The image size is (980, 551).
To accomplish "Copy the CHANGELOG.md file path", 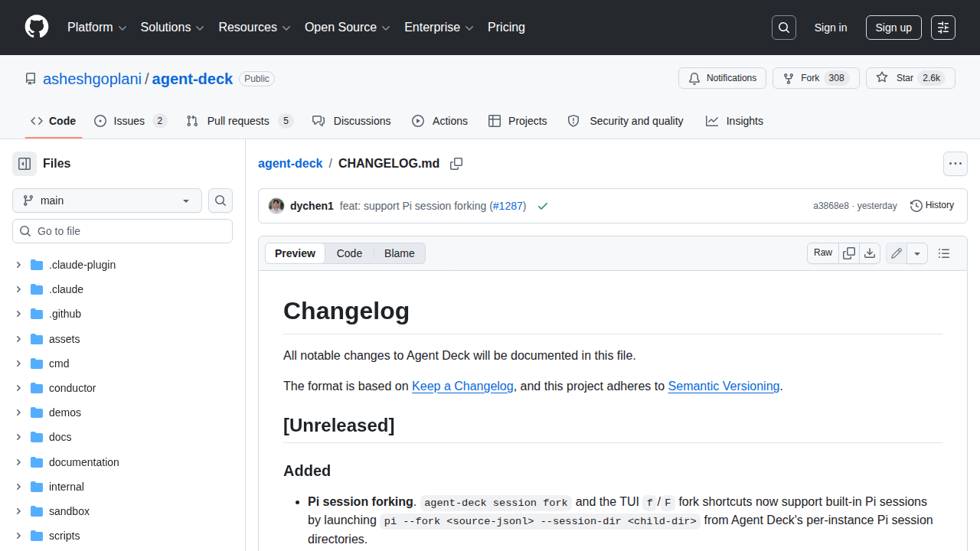I will [x=456, y=164].
